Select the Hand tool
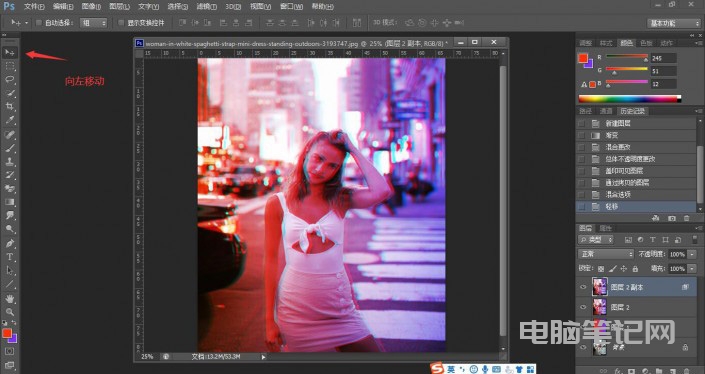Viewport: 705px width, 374px height. (10, 298)
